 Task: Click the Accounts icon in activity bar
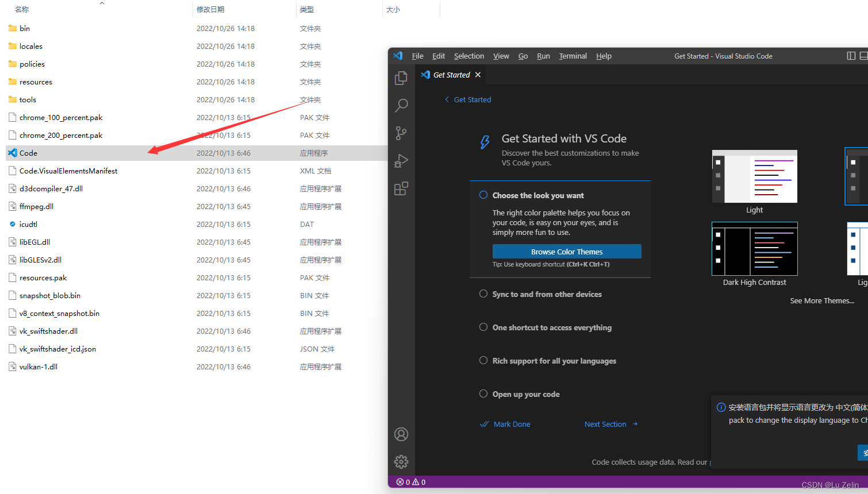(401, 434)
